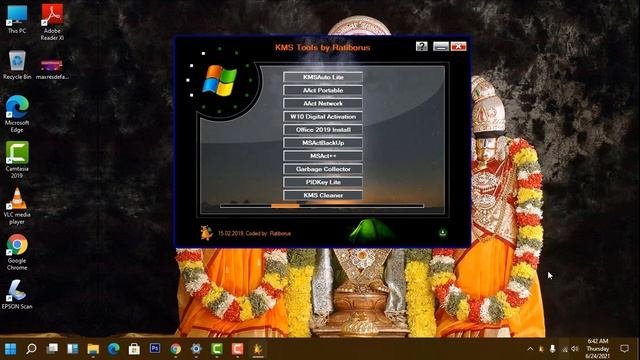640x360 pixels.
Task: Click the microphone tray icon
Action: point(553,349)
